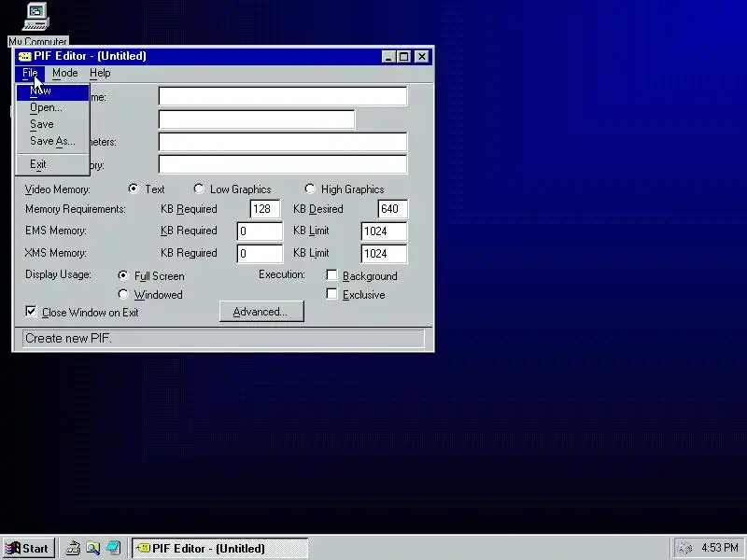
Task: Click the Advanced... button
Action: 261,312
